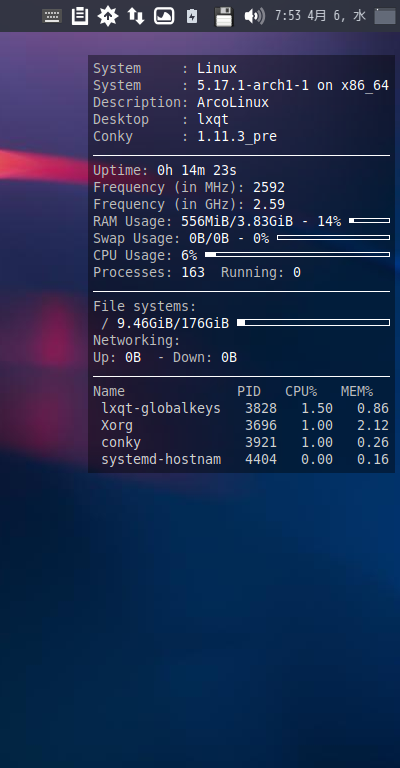The image size is (400, 768).
Task: Click the Swap Usage progress bar
Action: 333,238
